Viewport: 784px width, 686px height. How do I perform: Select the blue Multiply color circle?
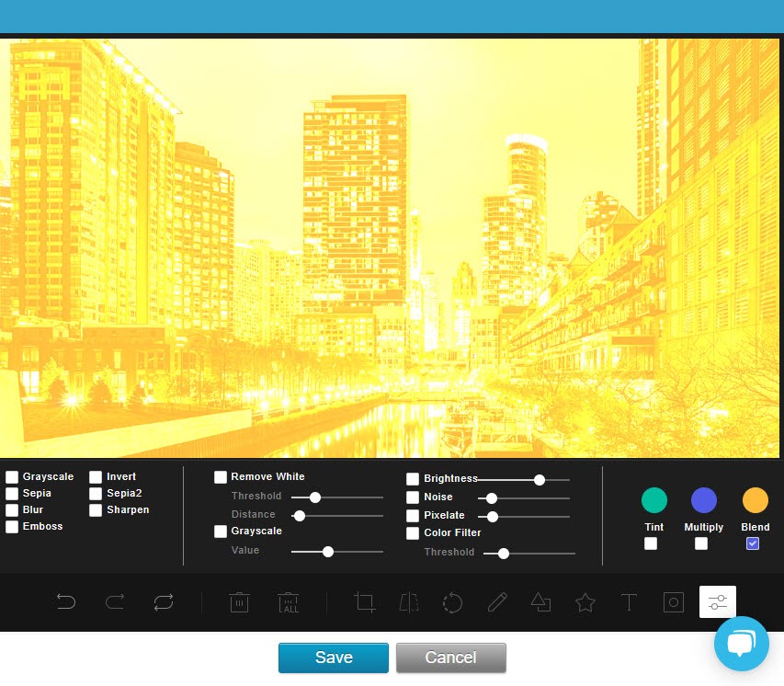pos(703,499)
